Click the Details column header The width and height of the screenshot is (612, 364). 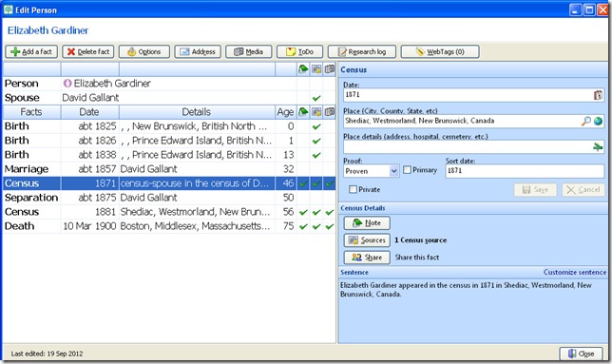point(197,112)
